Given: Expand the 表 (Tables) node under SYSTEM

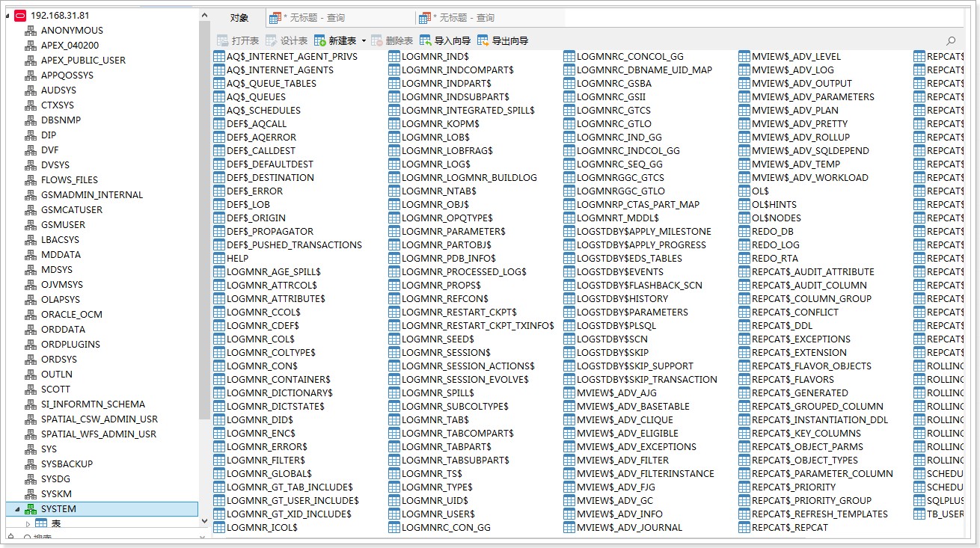Looking at the screenshot, I should [28, 524].
